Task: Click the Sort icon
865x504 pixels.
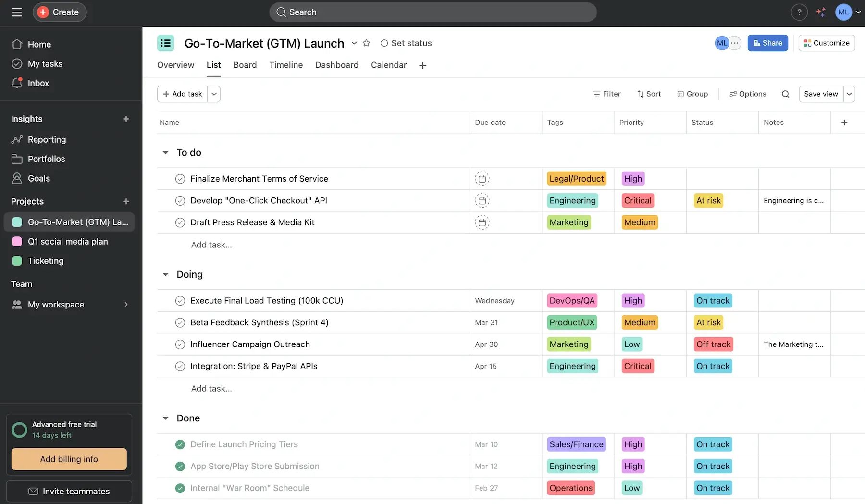Action: pyautogui.click(x=640, y=94)
